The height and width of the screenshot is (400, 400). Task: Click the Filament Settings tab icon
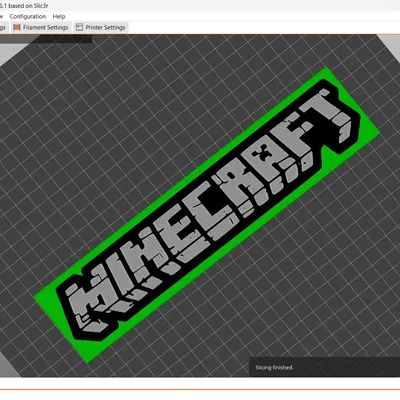[17, 27]
